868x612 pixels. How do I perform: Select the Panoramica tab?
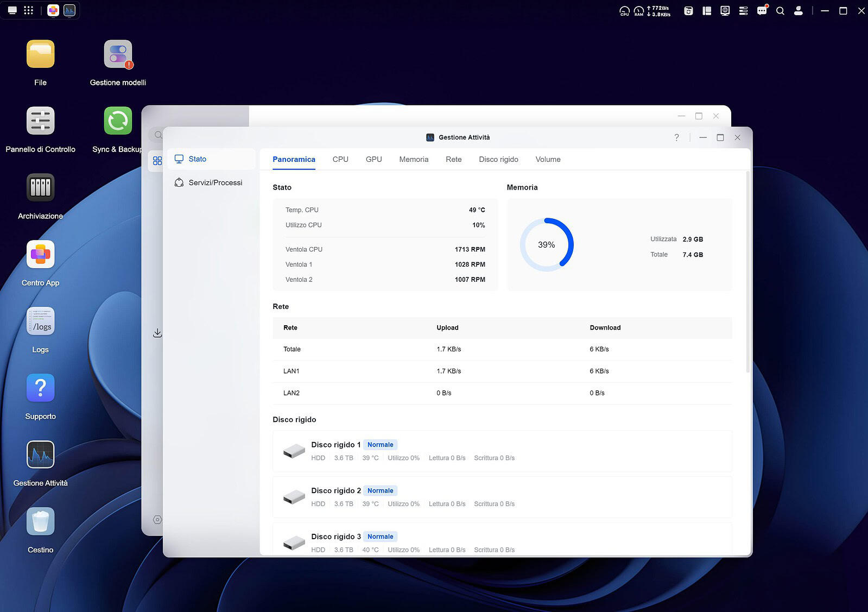tap(294, 159)
